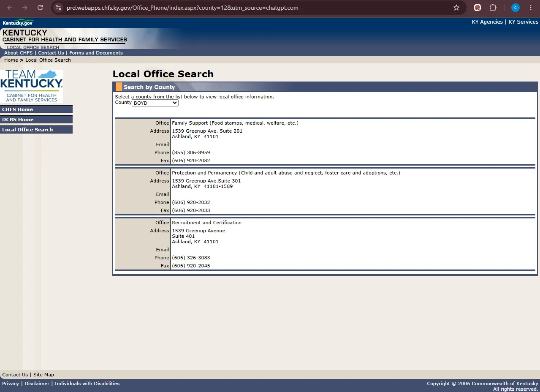Image resolution: width=540 pixels, height=392 pixels.
Task: Select Local Office Search in sidebar
Action: 36,130
